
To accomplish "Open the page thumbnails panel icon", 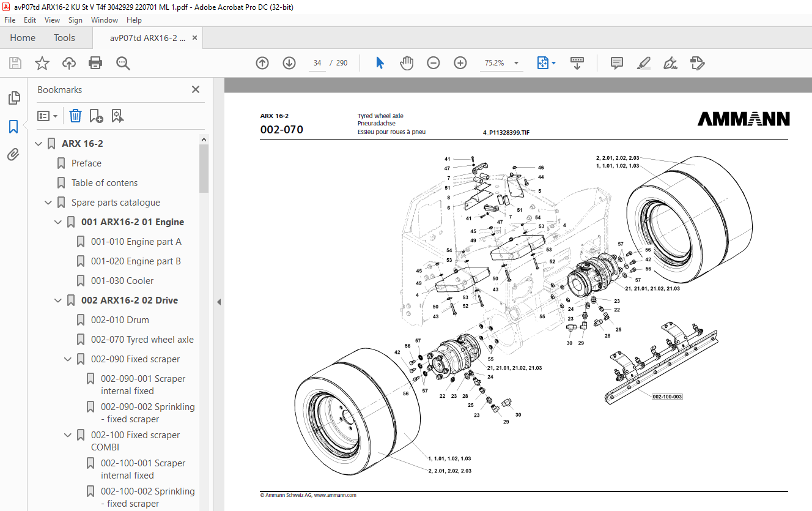I will (13, 98).
